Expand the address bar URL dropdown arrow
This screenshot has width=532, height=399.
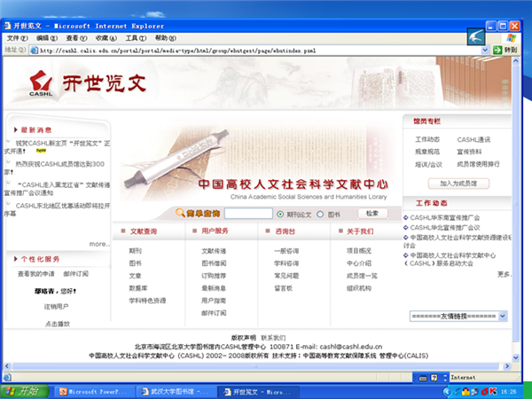(x=485, y=51)
